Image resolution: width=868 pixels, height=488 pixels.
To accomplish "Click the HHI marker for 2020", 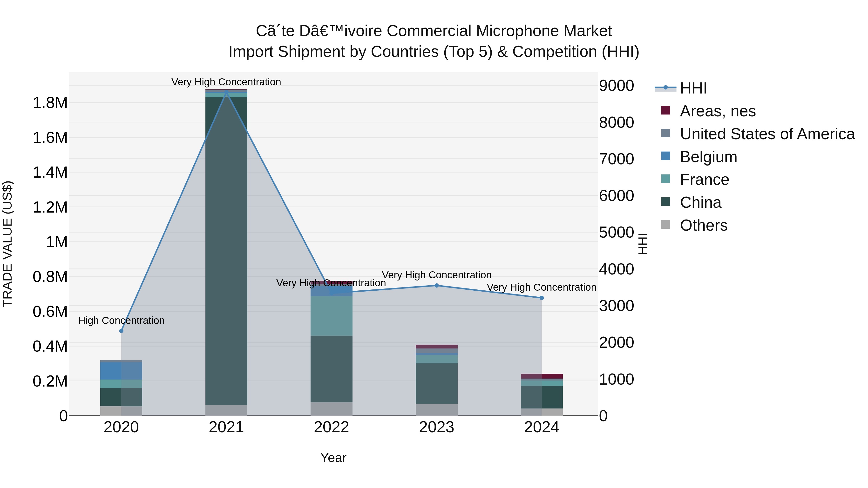I will (121, 331).
